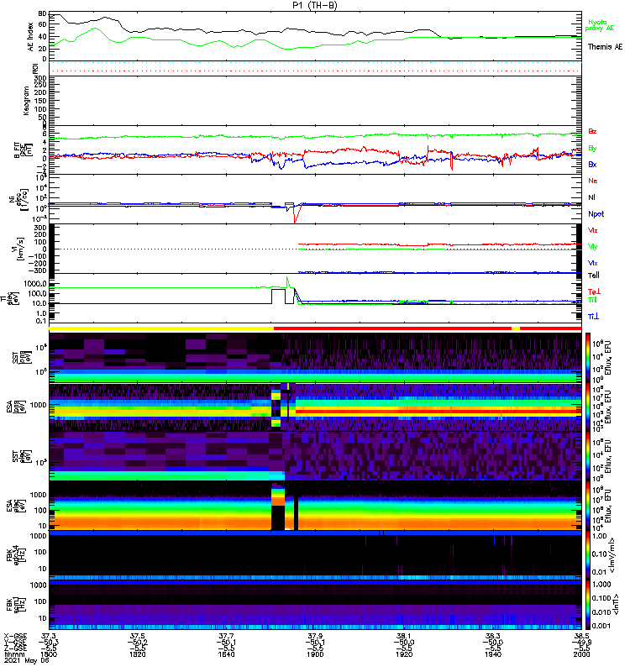Click the "<|nT|>" colorbar unit label
The width and height of the screenshot is (630, 672).
tap(614, 604)
